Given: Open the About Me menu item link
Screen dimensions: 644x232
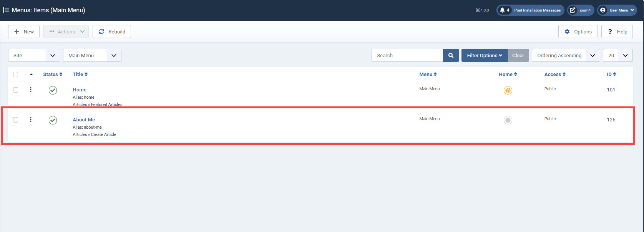Looking at the screenshot, I should pos(84,120).
